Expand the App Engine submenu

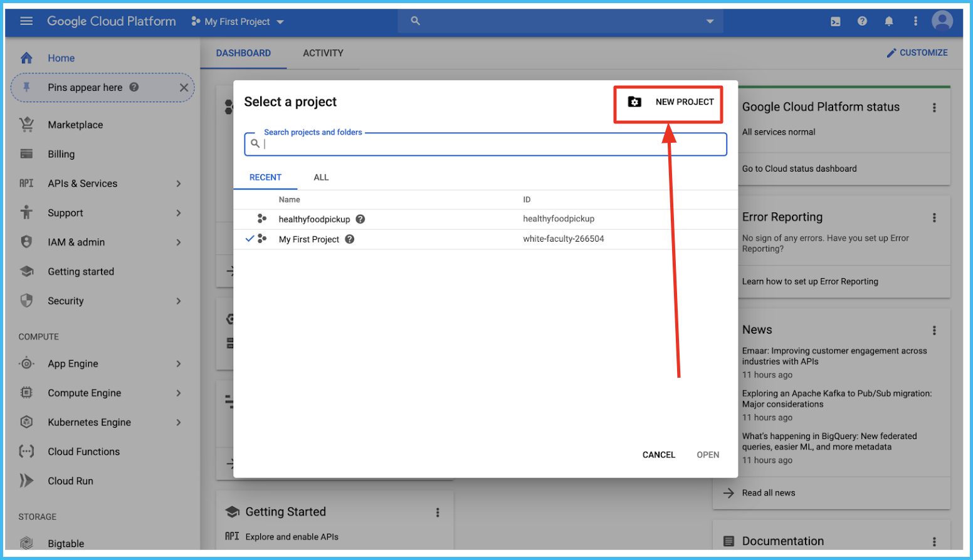[179, 363]
